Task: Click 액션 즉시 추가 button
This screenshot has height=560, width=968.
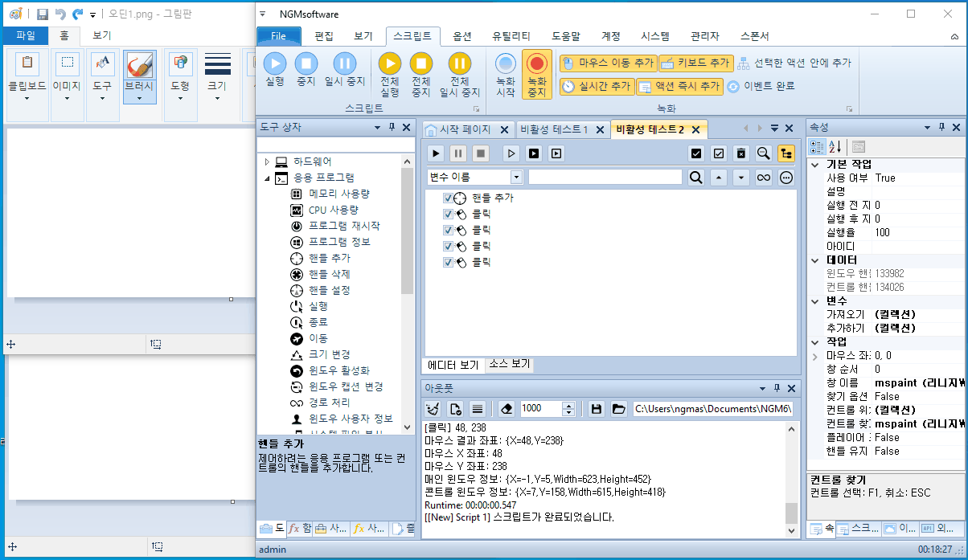Action: tap(679, 86)
